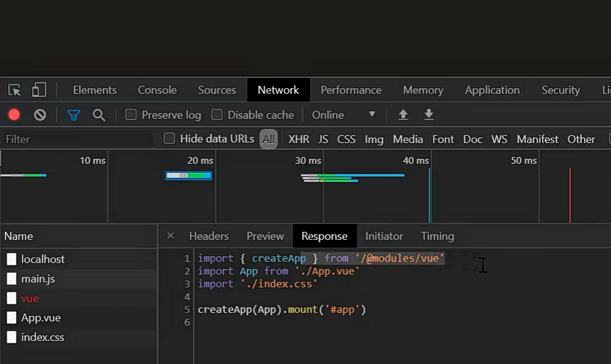Click the import HAR upload icon
This screenshot has width=611, height=364.
tap(403, 114)
